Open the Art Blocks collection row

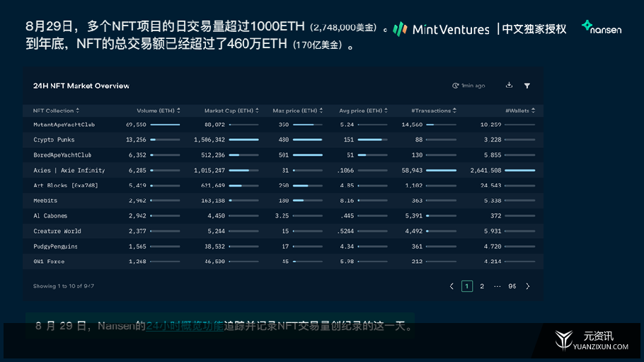[x=283, y=186]
